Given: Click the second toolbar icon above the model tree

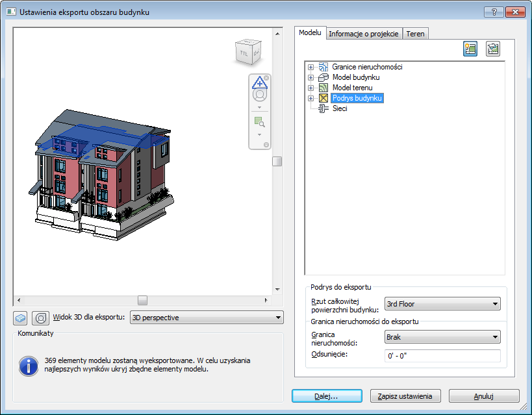Looking at the screenshot, I should tap(492, 49).
